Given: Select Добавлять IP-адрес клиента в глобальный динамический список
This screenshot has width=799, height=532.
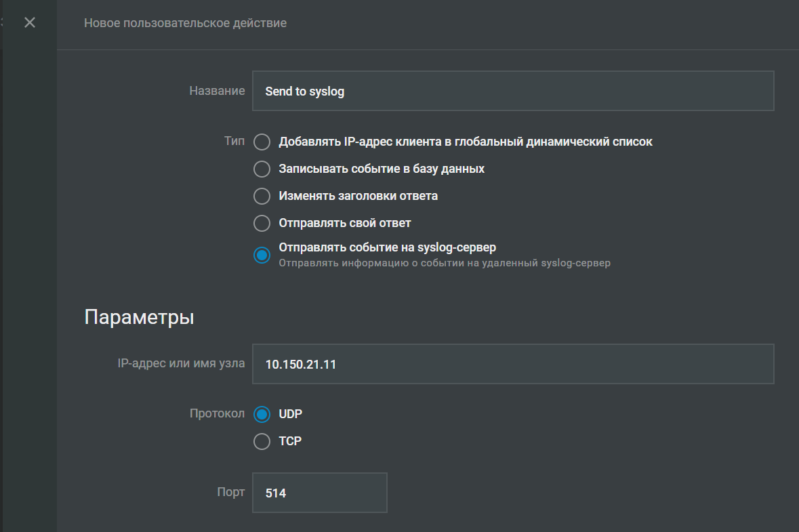Looking at the screenshot, I should (262, 142).
